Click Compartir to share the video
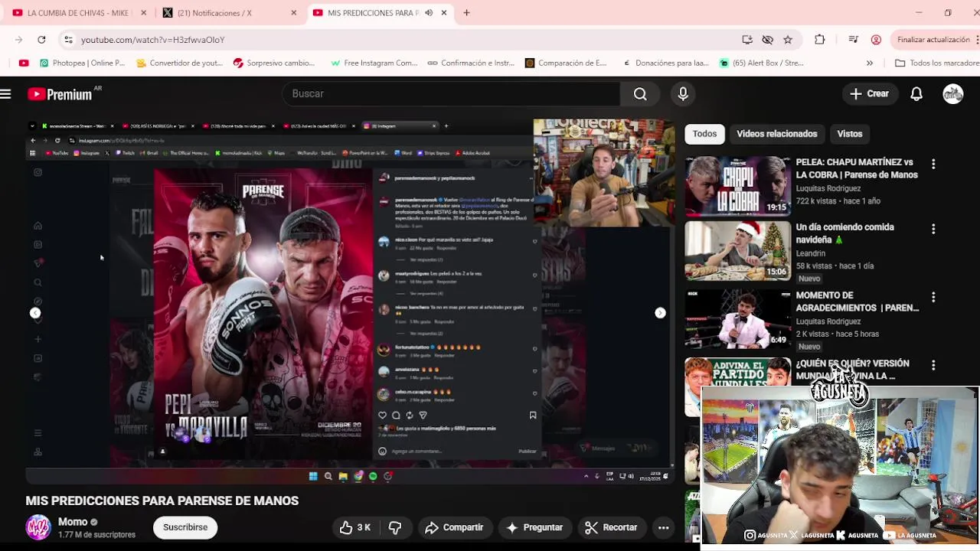Screen dimensions: 980x551 [454, 527]
